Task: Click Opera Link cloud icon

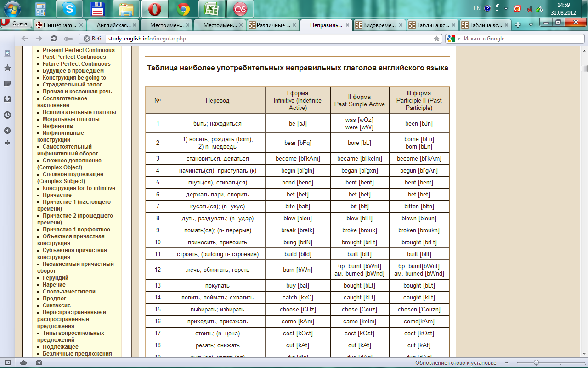Action: 23,363
